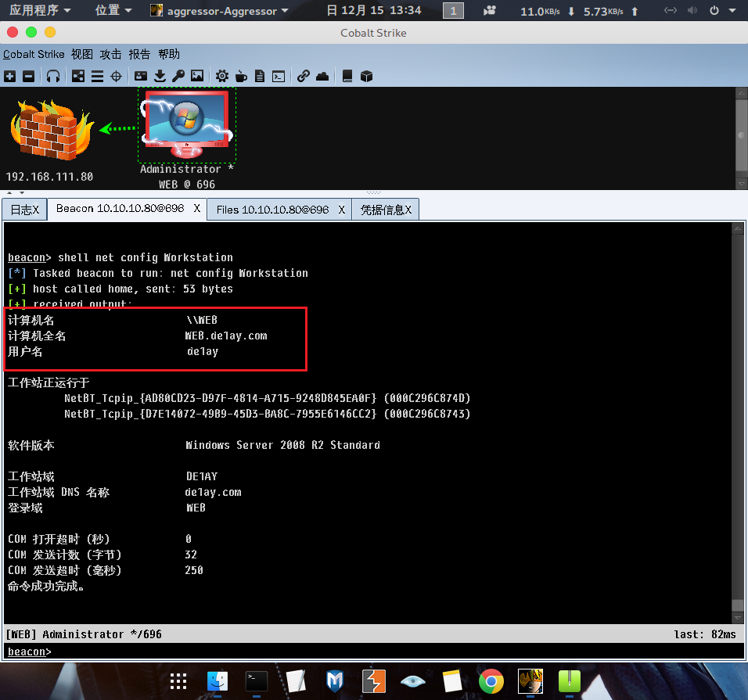The width and height of the screenshot is (748, 700).
Task: Open the eye-shaped dock icon
Action: pos(412,682)
